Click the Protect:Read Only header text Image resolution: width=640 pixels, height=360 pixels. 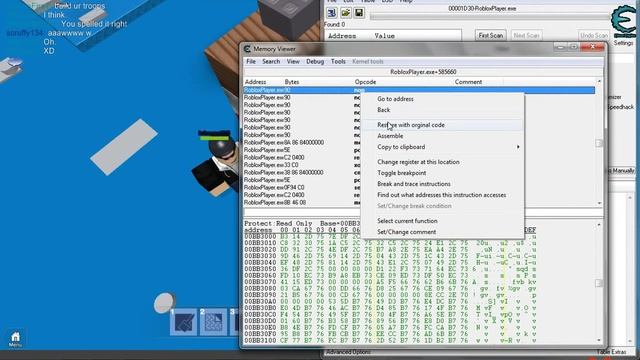[x=278, y=224]
